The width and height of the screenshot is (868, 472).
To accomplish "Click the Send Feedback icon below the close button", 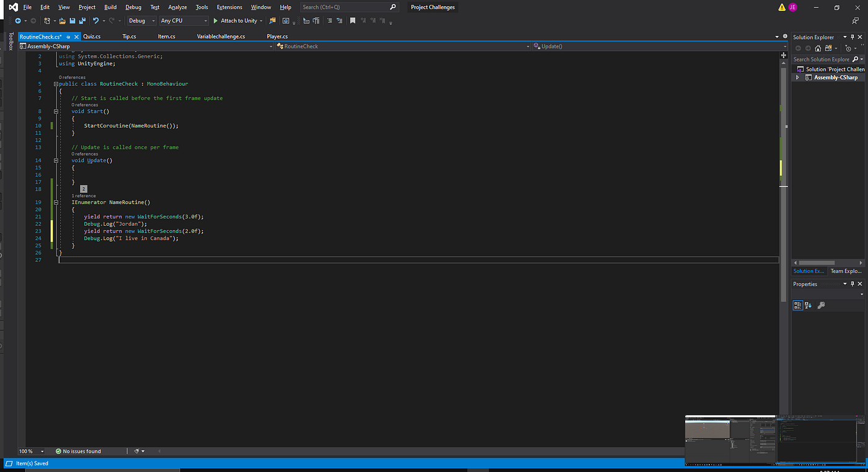I will pyautogui.click(x=856, y=20).
